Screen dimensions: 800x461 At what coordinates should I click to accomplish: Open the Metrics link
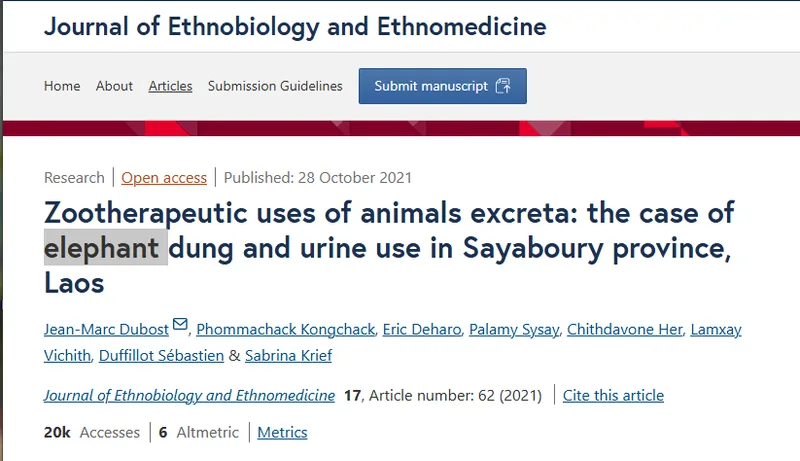click(x=282, y=432)
